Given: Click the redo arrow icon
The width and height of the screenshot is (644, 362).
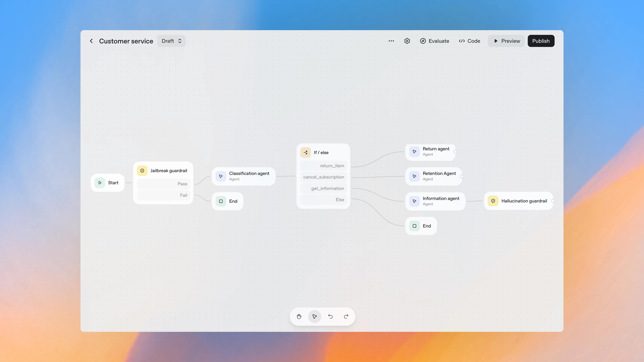Looking at the screenshot, I should click(x=346, y=317).
